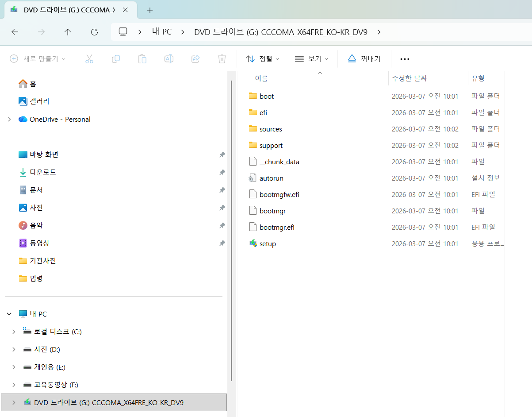
Task: Click the Rename icon in toolbar
Action: pos(169,59)
